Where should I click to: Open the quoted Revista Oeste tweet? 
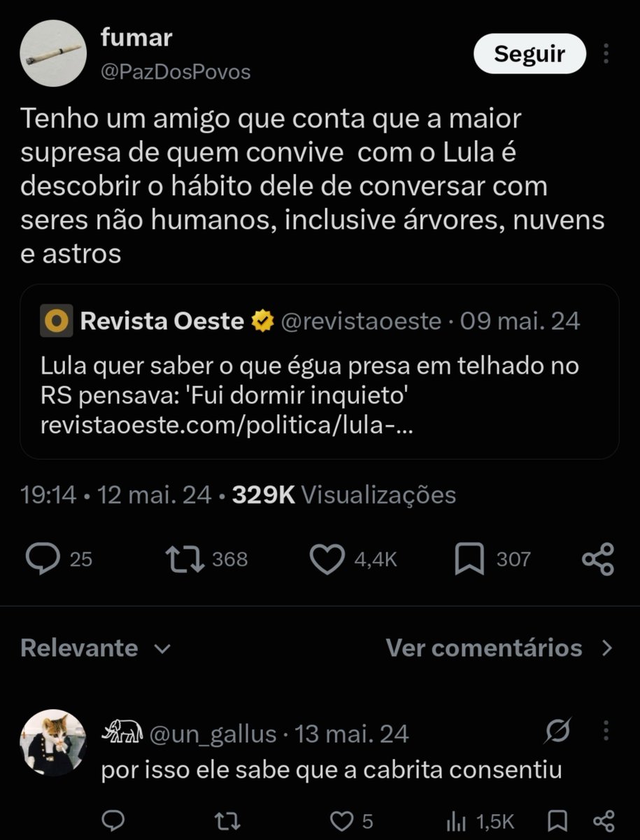(x=320, y=372)
